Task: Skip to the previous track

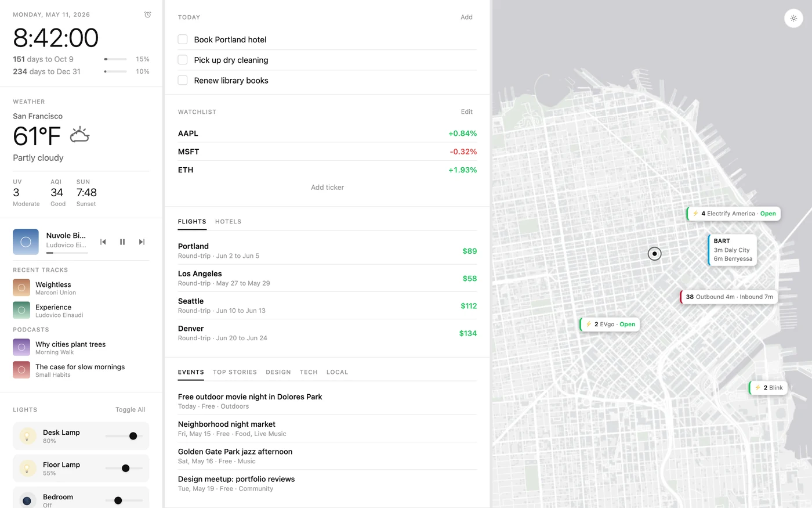Action: [103, 242]
